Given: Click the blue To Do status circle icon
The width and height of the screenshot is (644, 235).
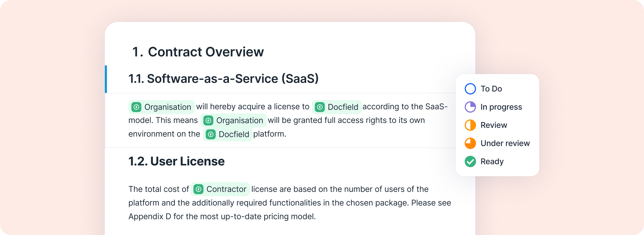Looking at the screenshot, I should tap(470, 89).
